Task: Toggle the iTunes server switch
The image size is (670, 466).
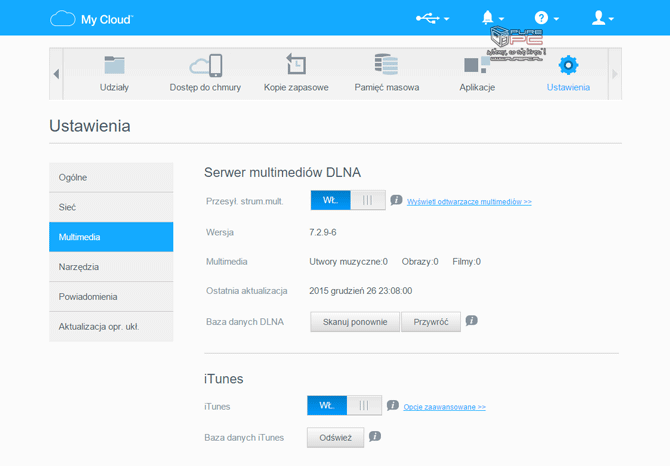Action: (x=344, y=405)
